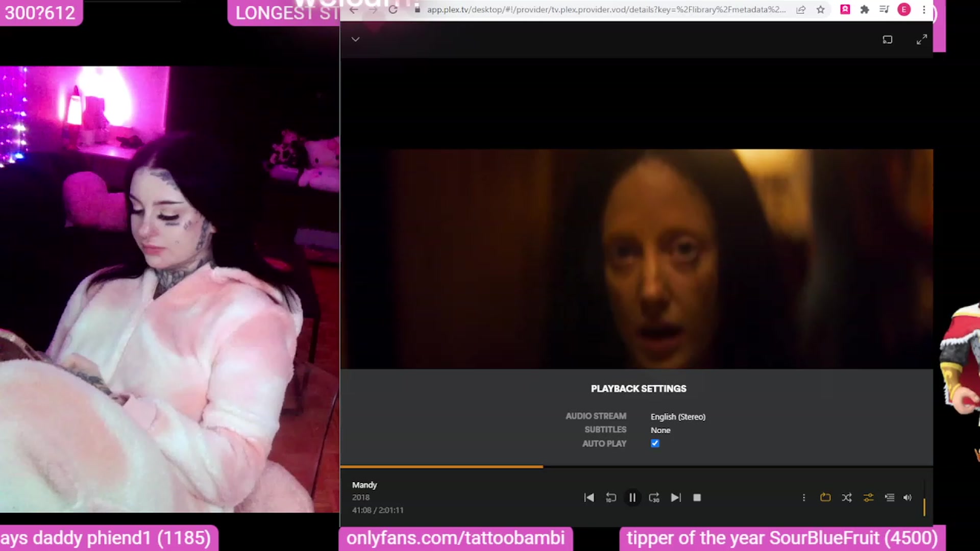
Task: Open Chrome three-dot menu
Action: 924,10
